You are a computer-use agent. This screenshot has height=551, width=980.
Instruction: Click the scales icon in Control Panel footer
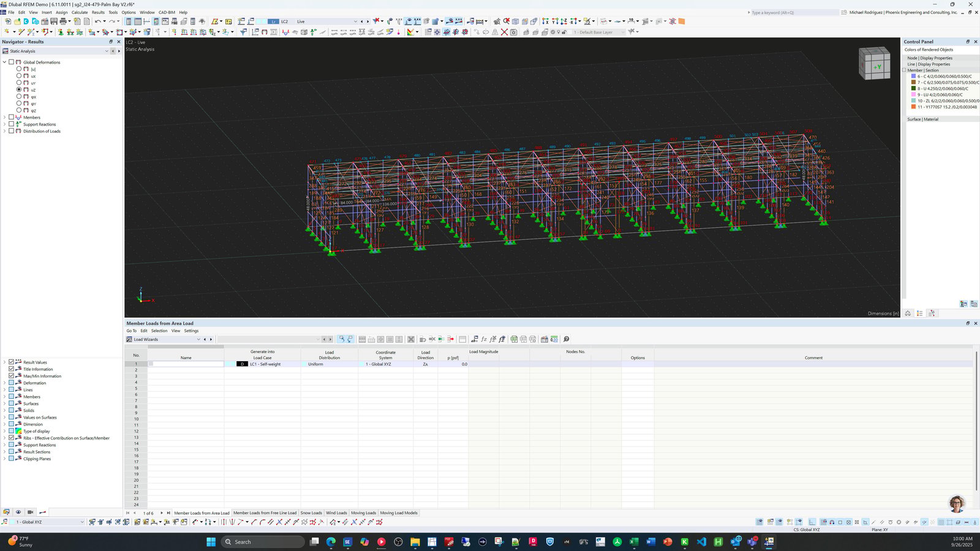click(908, 313)
